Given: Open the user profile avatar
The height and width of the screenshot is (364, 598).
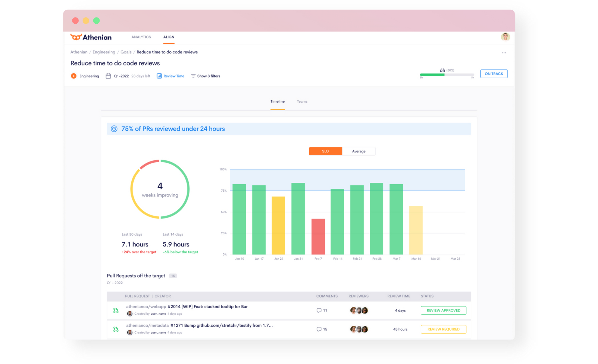Looking at the screenshot, I should coord(505,37).
